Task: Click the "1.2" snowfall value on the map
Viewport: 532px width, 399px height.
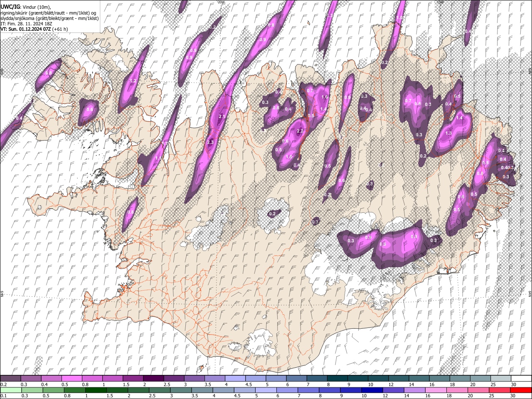Action: [x=133, y=81]
